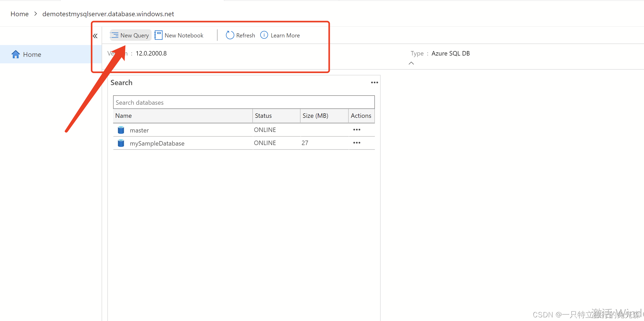The width and height of the screenshot is (644, 321).
Task: Open the New Notebook icon
Action: click(158, 35)
